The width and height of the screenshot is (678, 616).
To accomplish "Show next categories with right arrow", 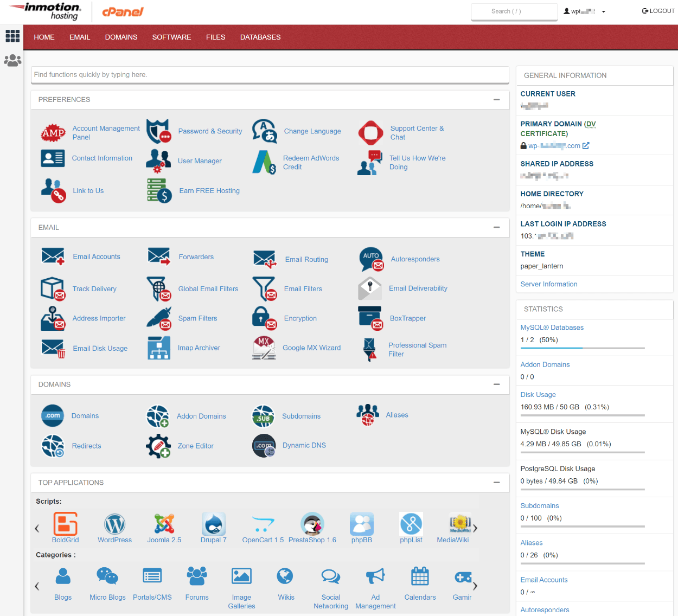I will click(x=475, y=586).
